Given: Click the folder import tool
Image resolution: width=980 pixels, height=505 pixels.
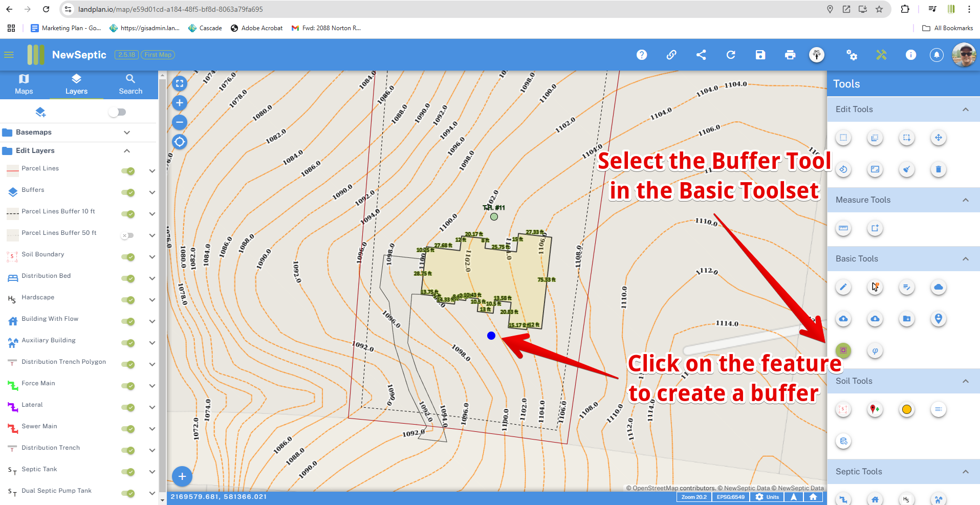Looking at the screenshot, I should [906, 319].
